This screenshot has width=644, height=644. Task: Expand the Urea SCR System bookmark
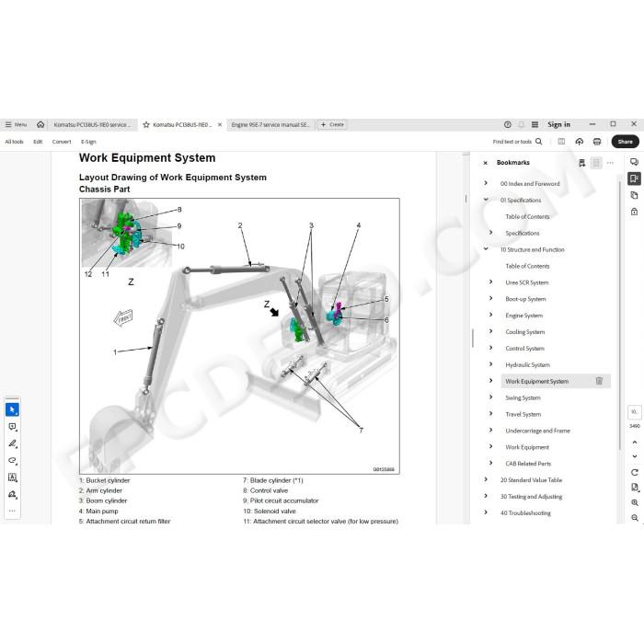[490, 282]
